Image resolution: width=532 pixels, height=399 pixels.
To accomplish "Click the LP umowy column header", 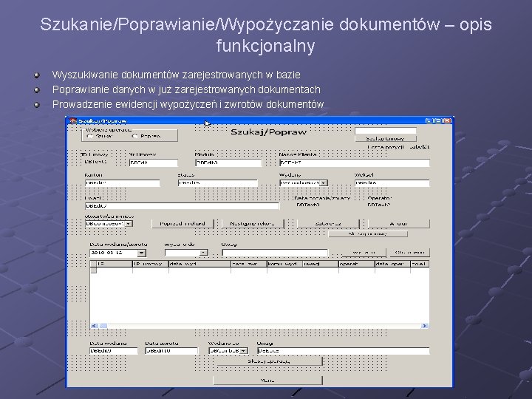I will tap(150, 264).
